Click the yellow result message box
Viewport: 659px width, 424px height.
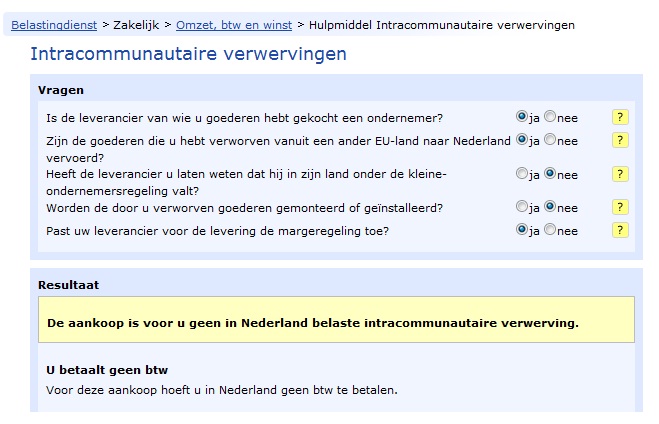point(336,320)
